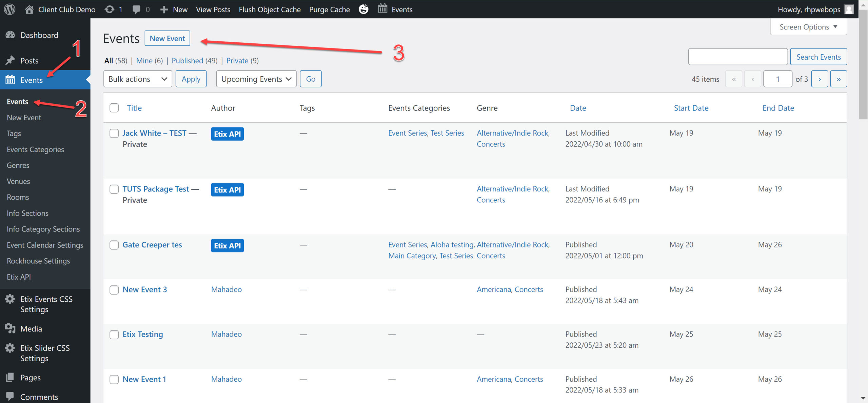Click the search events text field
Screen dimensions: 868x403
click(737, 57)
